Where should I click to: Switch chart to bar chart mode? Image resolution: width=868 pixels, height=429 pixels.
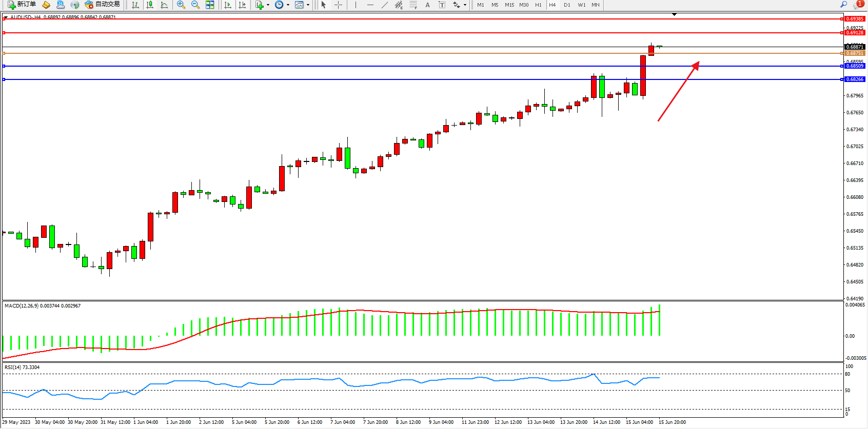(135, 5)
